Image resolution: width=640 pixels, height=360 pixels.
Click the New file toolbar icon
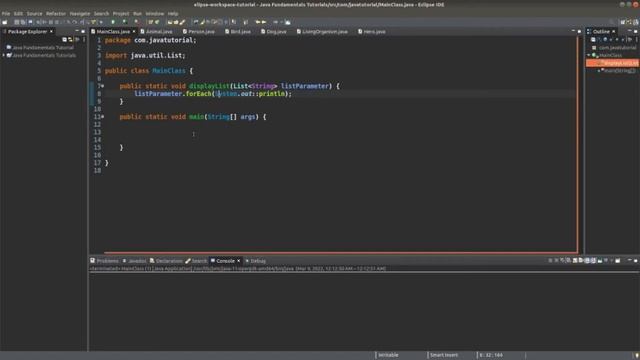click(4, 22)
